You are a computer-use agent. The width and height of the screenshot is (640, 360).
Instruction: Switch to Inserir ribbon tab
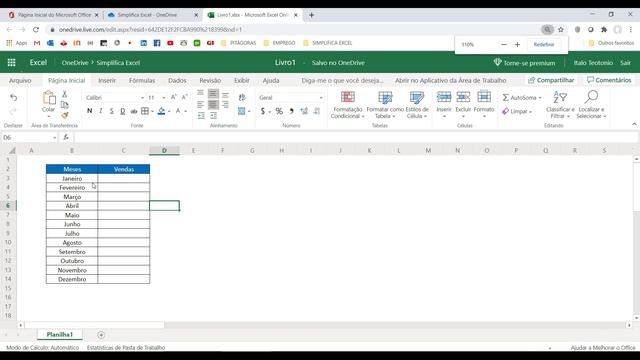pyautogui.click(x=107, y=80)
